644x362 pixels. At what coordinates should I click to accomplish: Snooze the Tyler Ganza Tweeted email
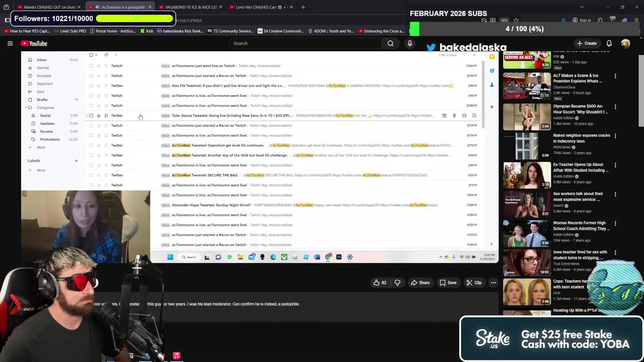[x=474, y=116]
